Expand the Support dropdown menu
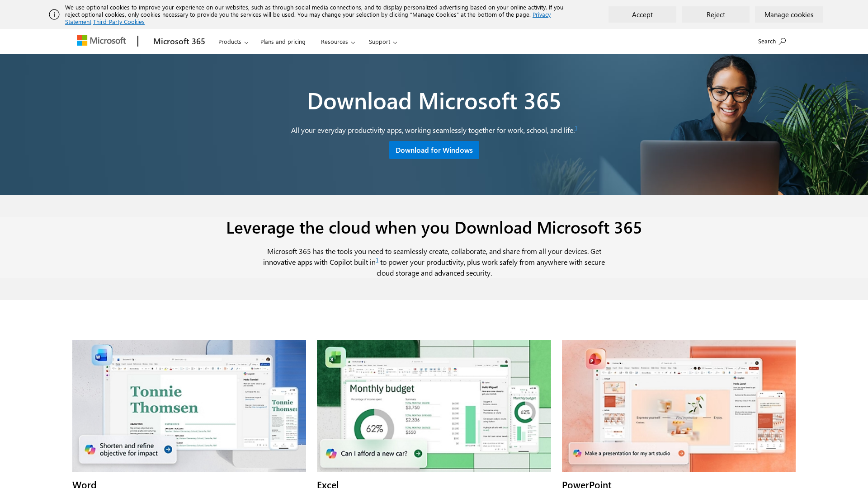 click(383, 42)
